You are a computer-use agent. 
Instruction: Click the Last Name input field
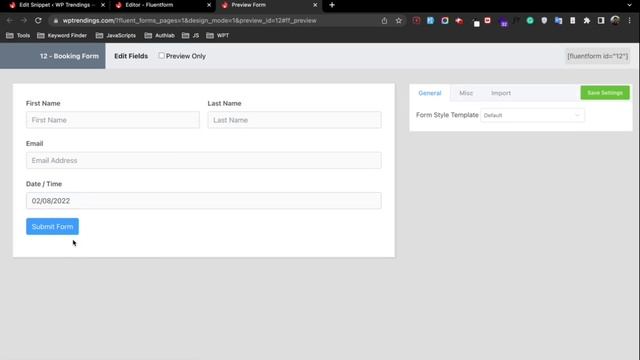coord(295,120)
